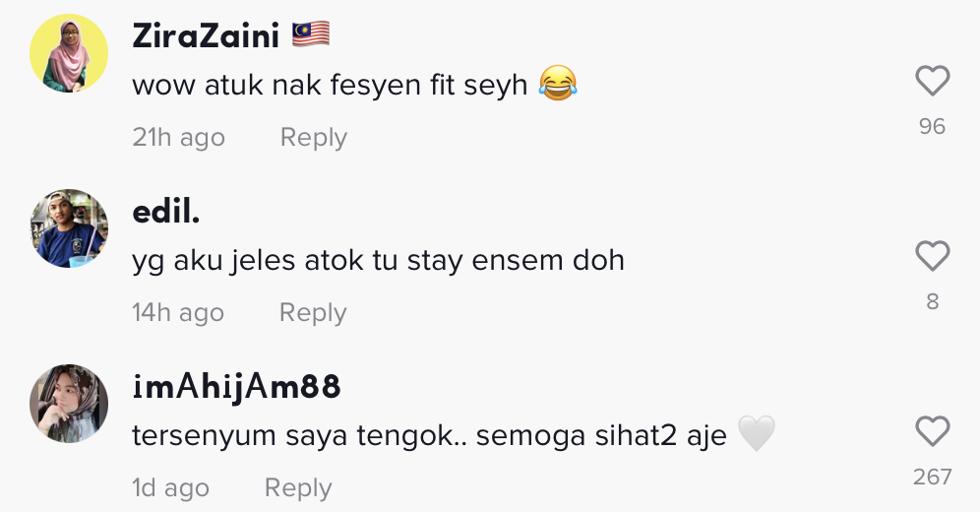Click the 96 likes count
The height and width of the screenshot is (512, 980).
pyautogui.click(x=932, y=126)
